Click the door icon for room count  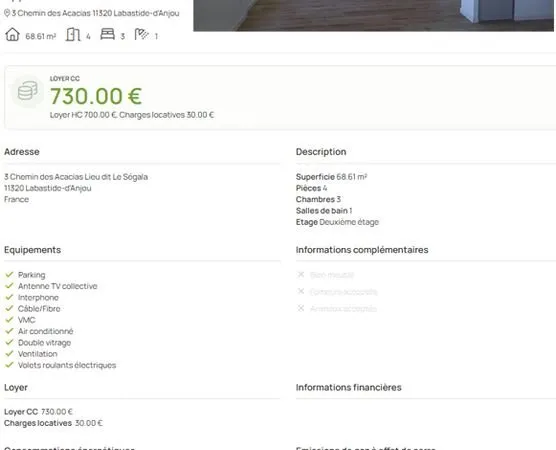point(73,35)
